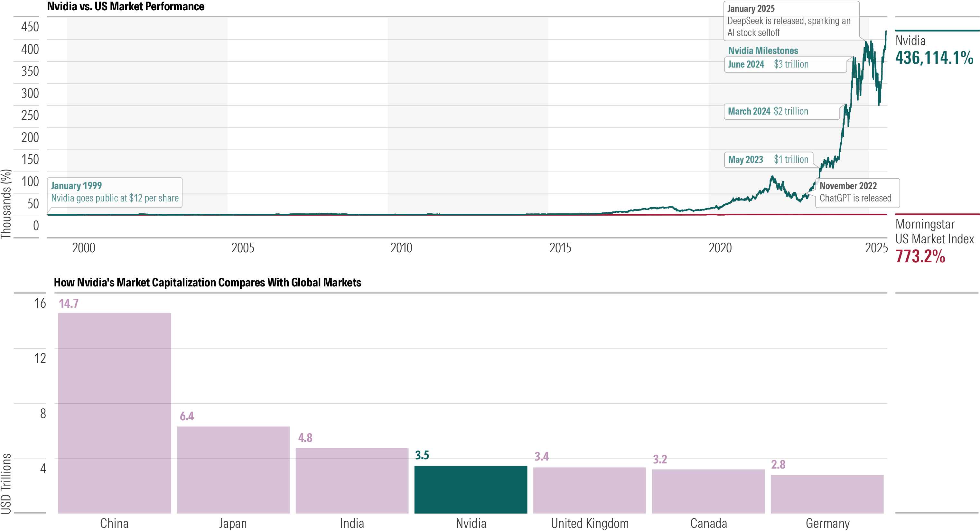Click the Nvidia Milestones heading
The height and width of the screenshot is (531, 980).
(x=763, y=51)
